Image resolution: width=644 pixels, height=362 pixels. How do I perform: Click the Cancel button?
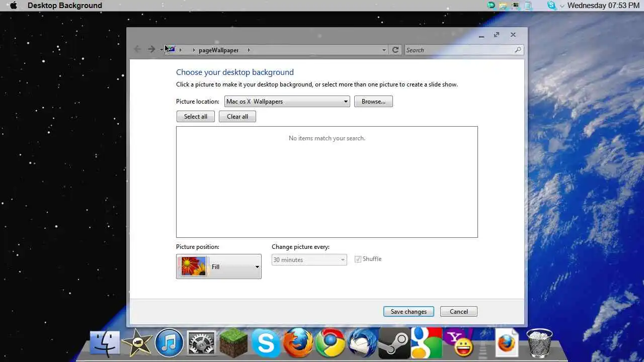coord(459,312)
